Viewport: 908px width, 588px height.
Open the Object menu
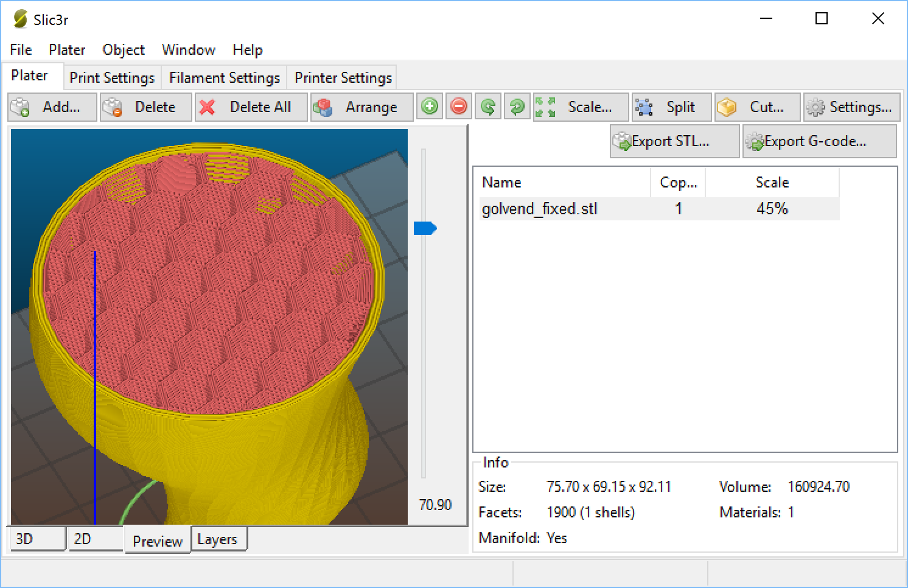point(123,50)
